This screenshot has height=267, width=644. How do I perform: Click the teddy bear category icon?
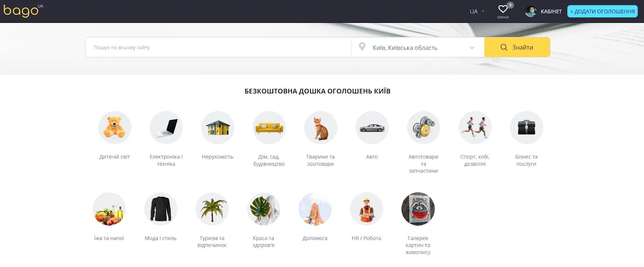click(x=115, y=127)
